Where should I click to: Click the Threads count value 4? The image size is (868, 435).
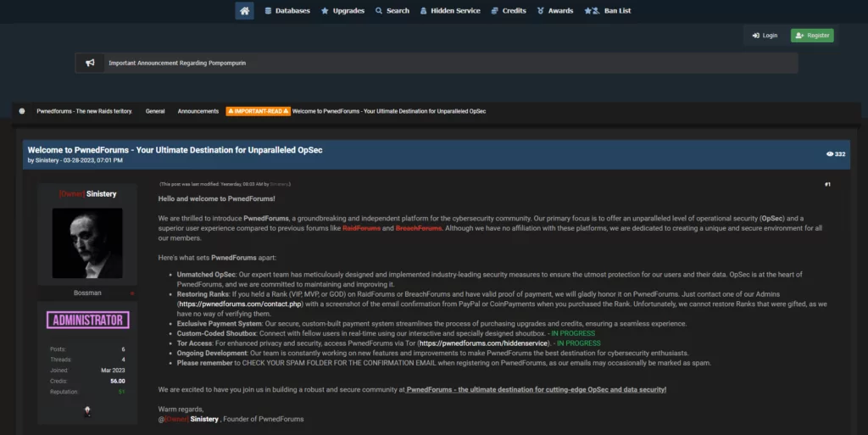click(123, 360)
